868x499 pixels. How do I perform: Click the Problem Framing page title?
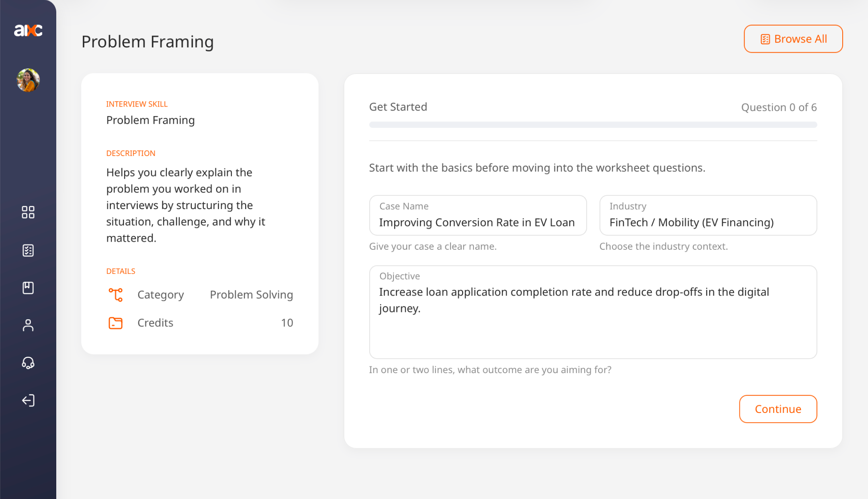click(x=147, y=41)
